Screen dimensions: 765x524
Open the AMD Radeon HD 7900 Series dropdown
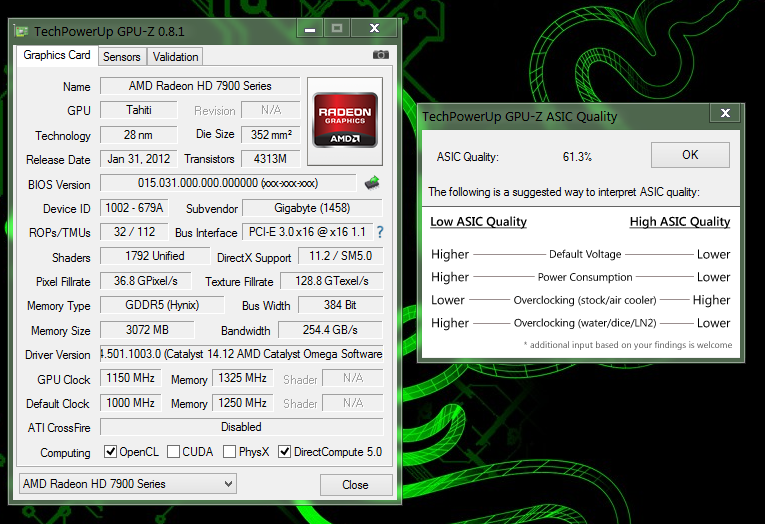tap(127, 484)
